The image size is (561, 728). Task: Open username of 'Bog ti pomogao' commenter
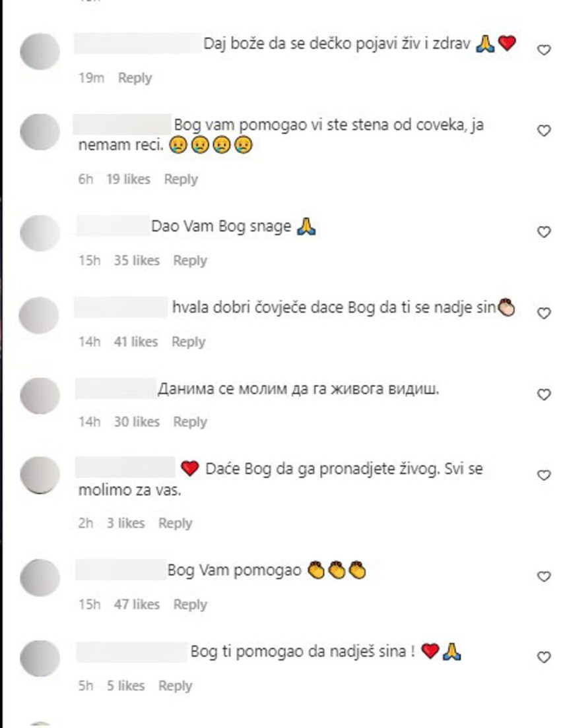(132, 652)
